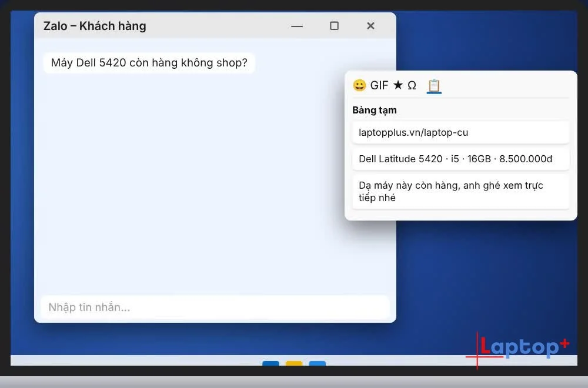This screenshot has height=388, width=588.
Task: Minimize the Zalo – Khách hàng window
Action: coord(296,26)
